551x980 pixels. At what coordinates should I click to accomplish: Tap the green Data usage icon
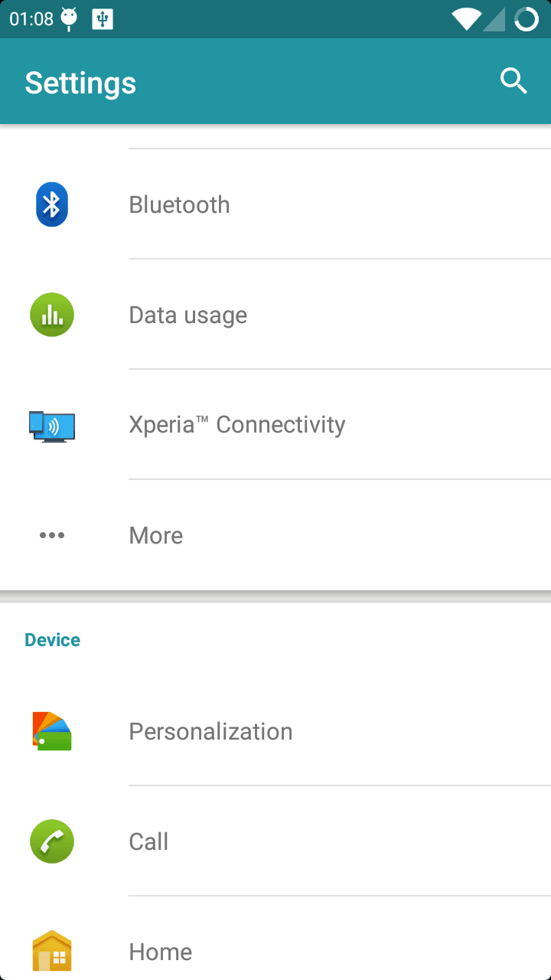52,315
